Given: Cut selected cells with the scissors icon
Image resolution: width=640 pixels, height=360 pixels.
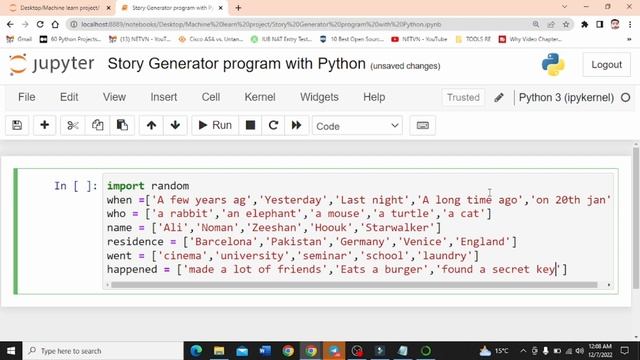Looking at the screenshot, I should (x=73, y=125).
